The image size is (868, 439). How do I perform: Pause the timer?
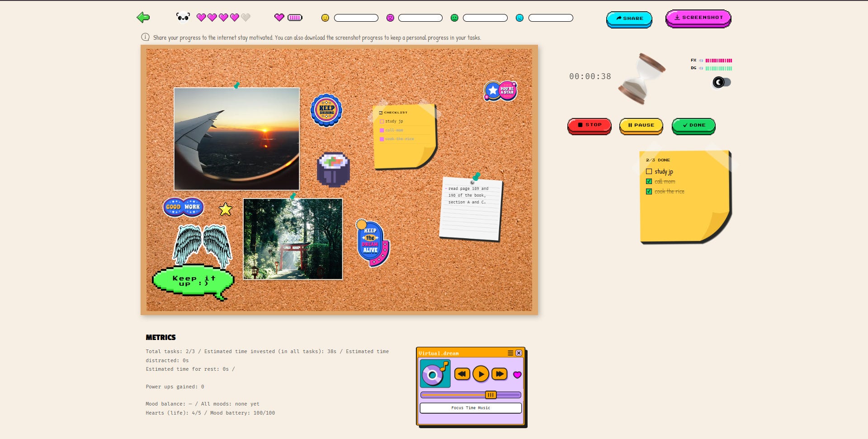(641, 126)
